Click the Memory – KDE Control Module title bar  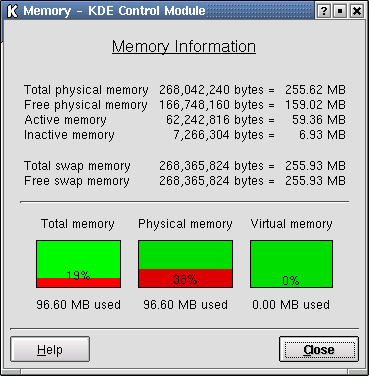click(160, 11)
